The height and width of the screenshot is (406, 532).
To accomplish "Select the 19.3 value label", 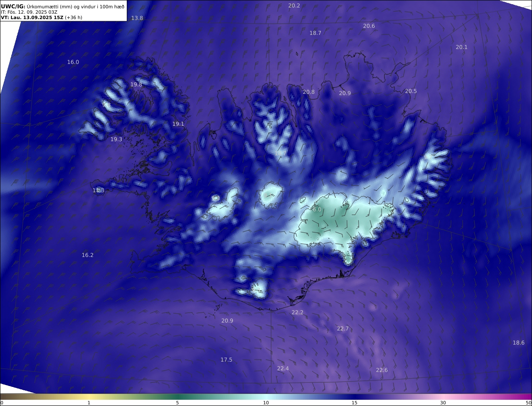I will 116,139.
